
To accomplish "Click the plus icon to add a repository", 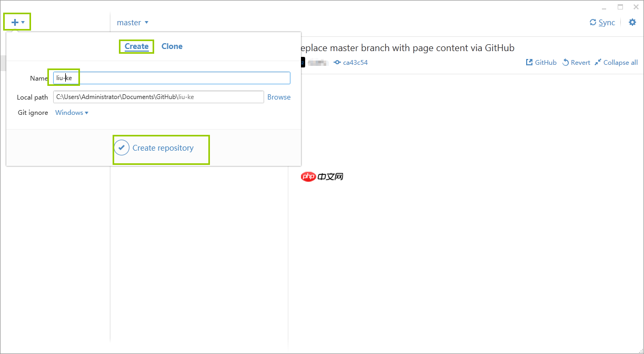I will click(14, 22).
